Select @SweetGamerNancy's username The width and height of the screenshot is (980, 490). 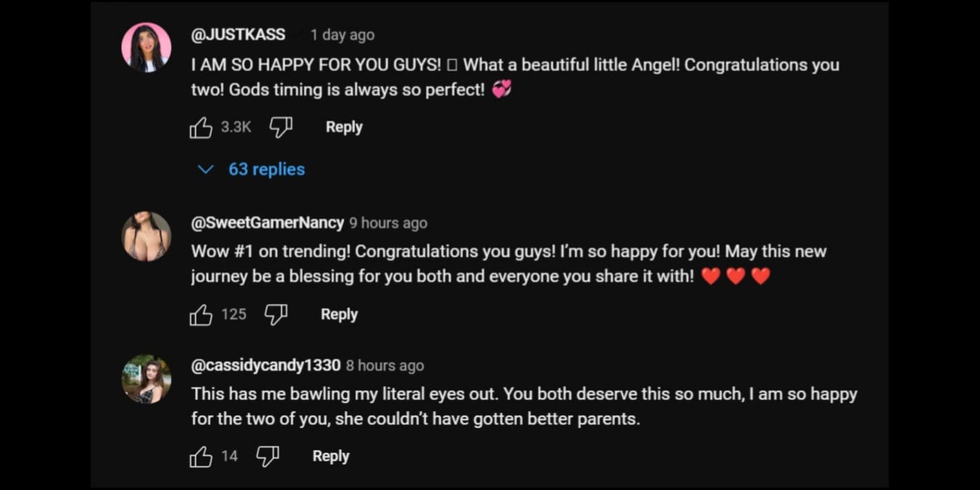click(x=268, y=222)
